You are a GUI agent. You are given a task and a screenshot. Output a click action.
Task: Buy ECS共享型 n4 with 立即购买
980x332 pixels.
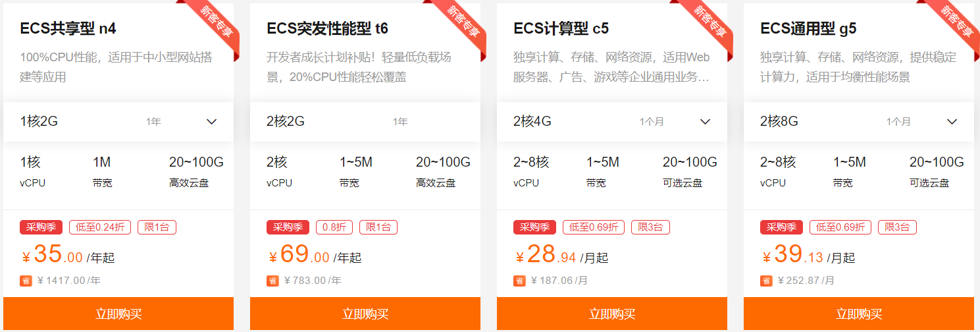pyautogui.click(x=118, y=314)
